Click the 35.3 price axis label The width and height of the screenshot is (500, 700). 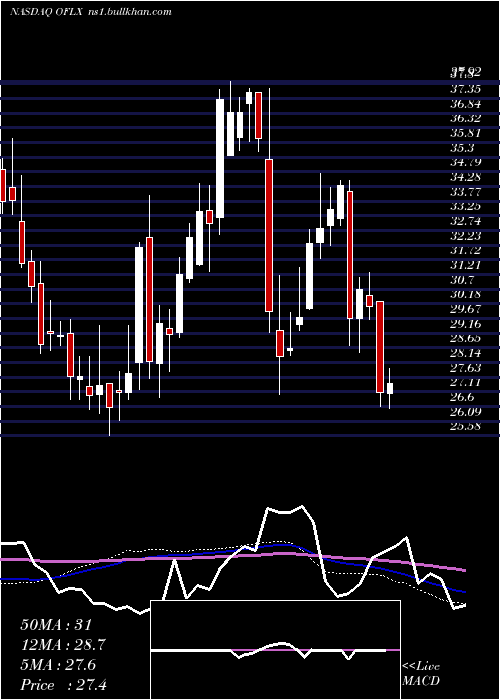462,148
